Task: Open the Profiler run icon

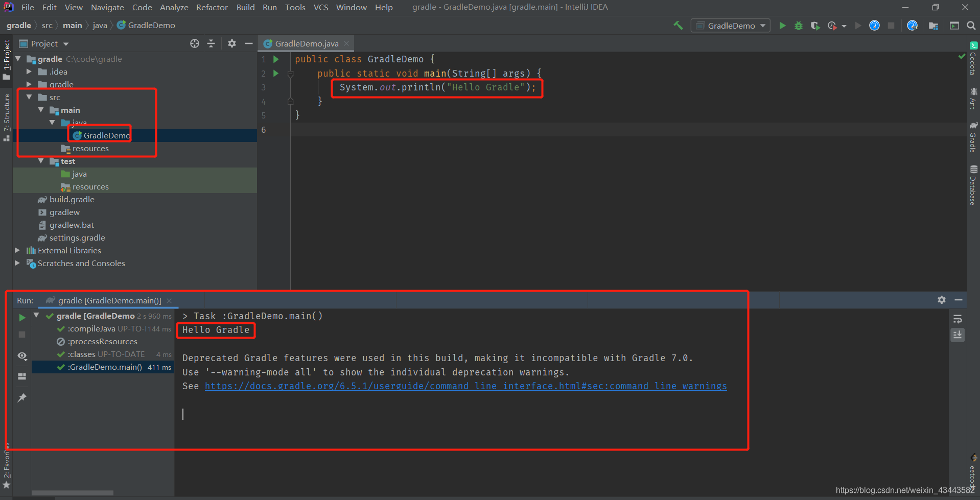Action: [832, 26]
